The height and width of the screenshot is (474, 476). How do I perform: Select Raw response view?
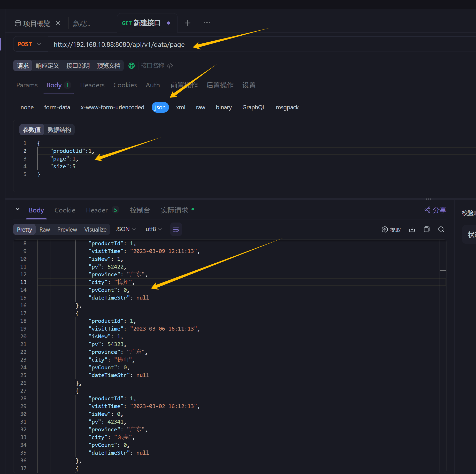[45, 230]
